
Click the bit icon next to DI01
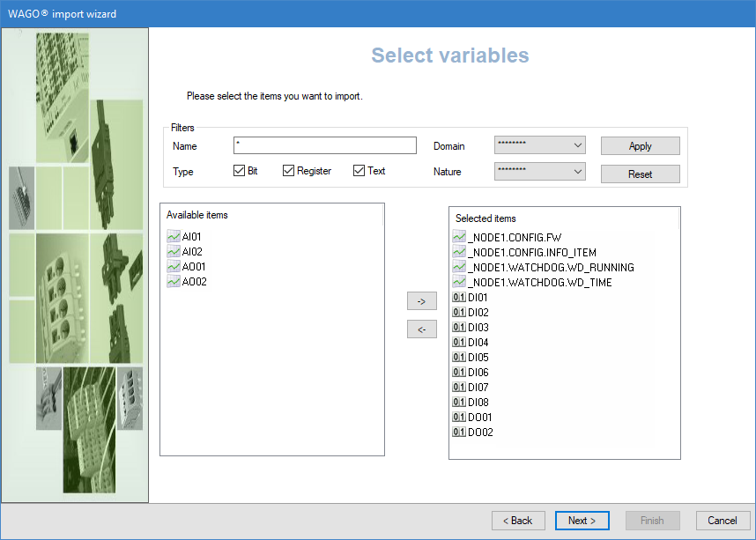(x=458, y=298)
